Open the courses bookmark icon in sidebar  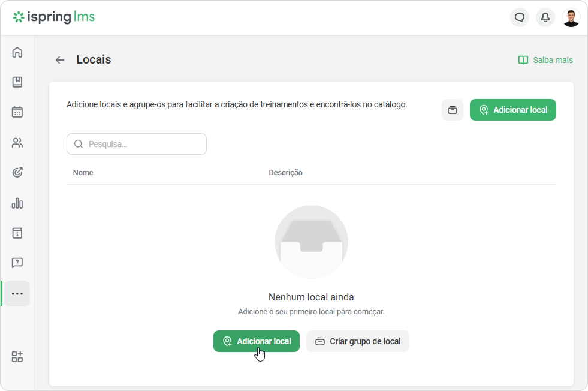(17, 82)
